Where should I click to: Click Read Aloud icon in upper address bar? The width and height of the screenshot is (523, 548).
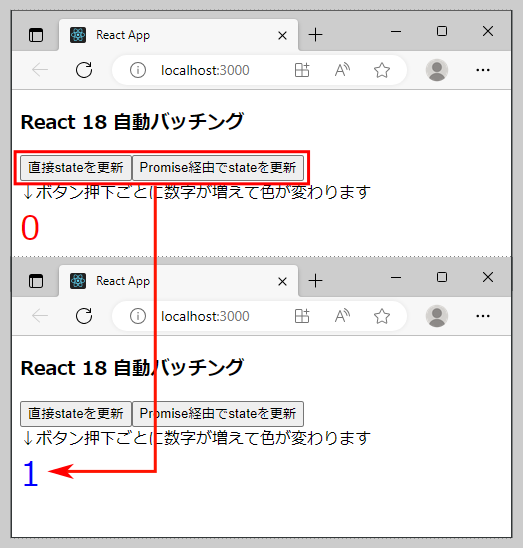[342, 70]
